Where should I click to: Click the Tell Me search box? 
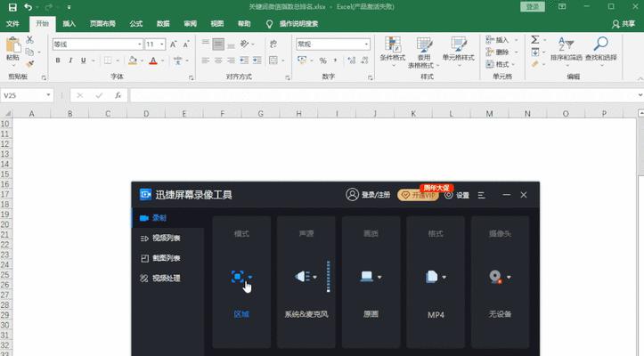point(292,24)
